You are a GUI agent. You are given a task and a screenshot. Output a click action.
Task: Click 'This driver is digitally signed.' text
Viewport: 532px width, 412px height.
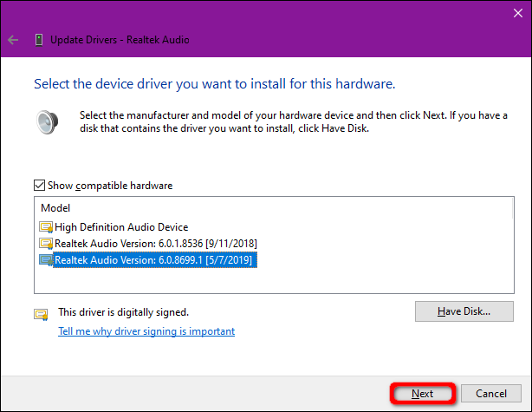[x=124, y=311]
